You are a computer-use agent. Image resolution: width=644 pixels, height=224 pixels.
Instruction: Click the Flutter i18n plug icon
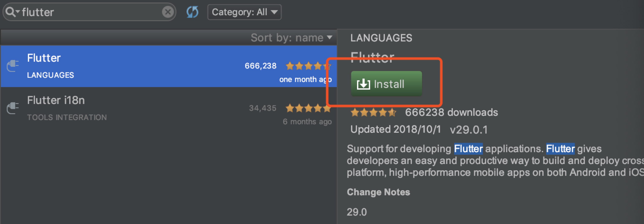12,108
